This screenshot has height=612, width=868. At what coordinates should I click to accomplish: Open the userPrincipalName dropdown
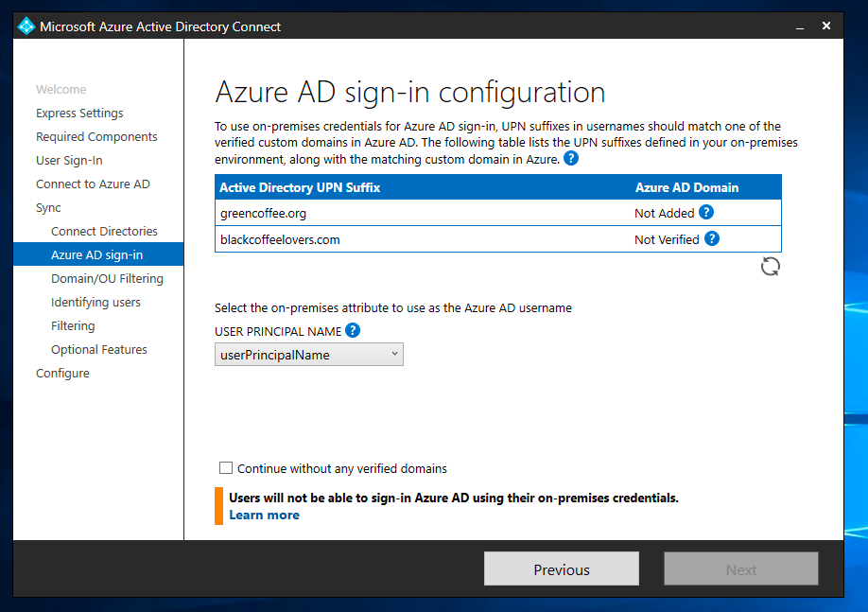309,355
